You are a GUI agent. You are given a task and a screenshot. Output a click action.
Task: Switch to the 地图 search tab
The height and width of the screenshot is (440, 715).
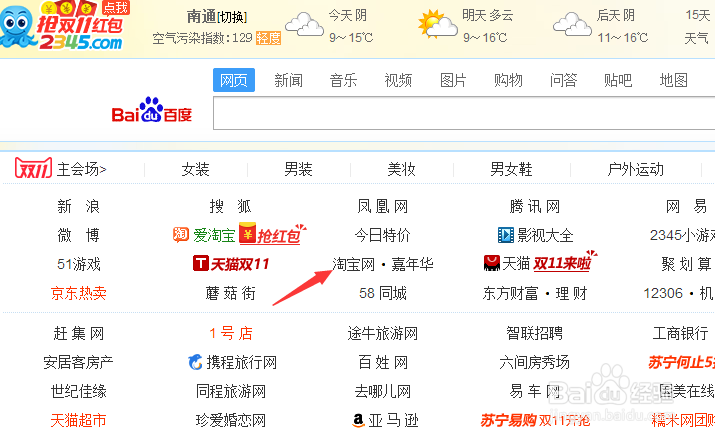[673, 80]
